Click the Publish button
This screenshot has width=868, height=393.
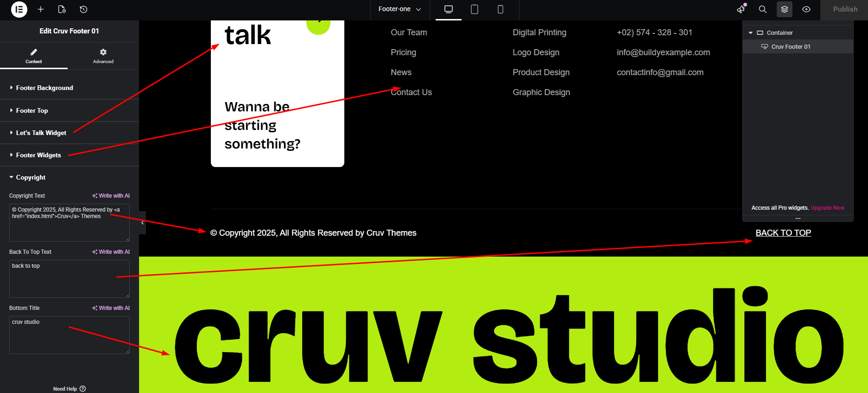coord(845,9)
